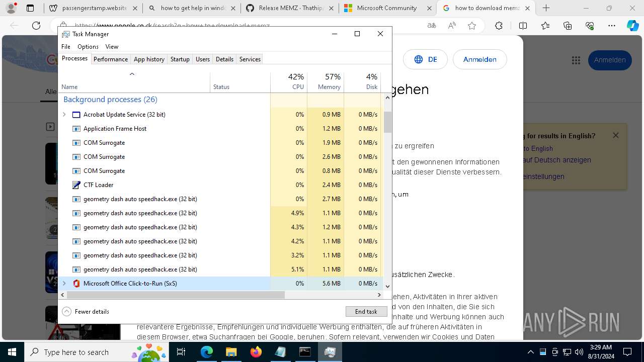Switch to Details tab
This screenshot has width=644, height=362.
point(224,59)
